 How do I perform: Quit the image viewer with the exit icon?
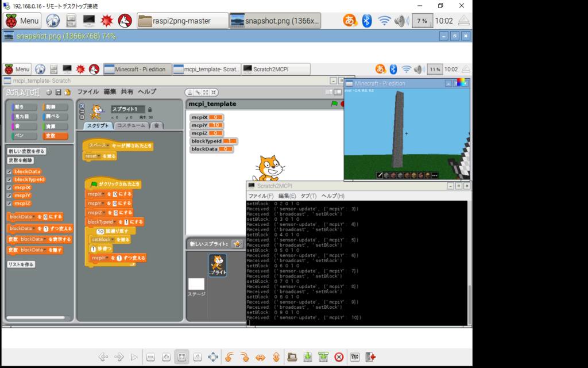tap(370, 356)
